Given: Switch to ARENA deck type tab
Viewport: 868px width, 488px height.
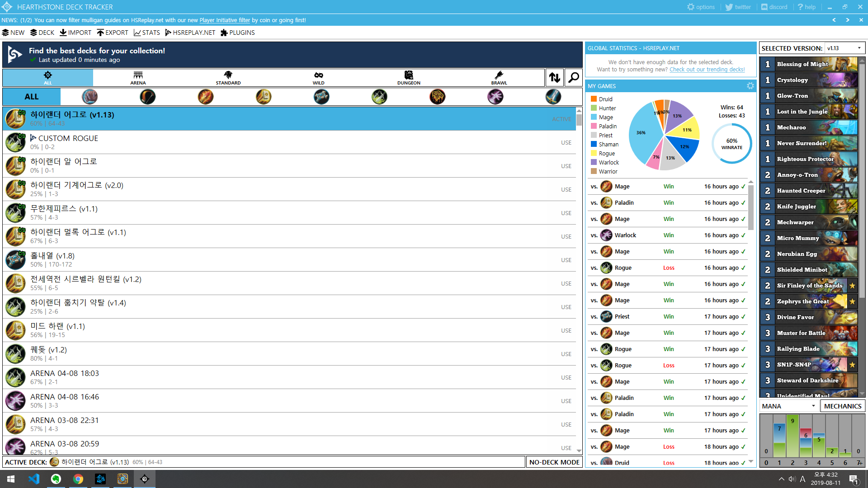Looking at the screenshot, I should [138, 78].
